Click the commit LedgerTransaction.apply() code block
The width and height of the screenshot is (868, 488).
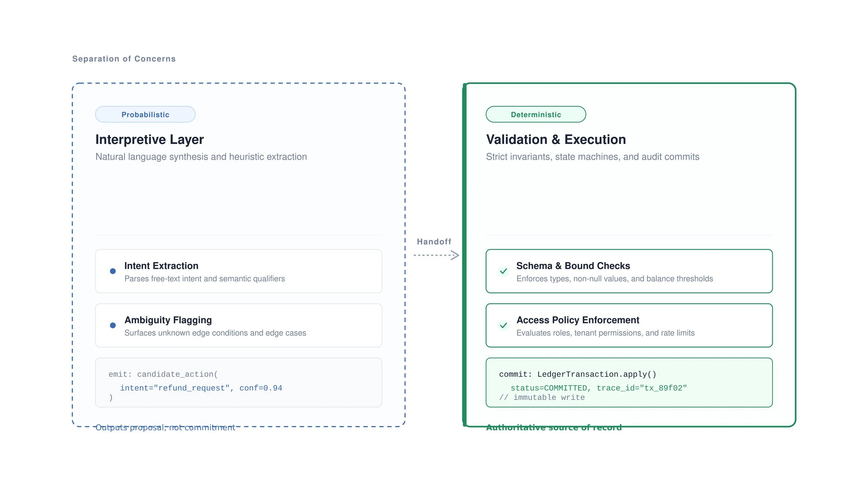(629, 382)
